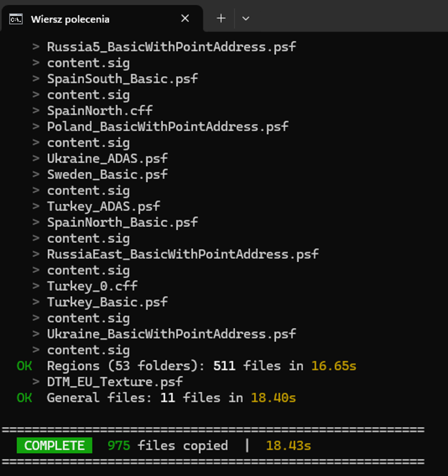Click the green COMPLETE status badge

pyautogui.click(x=54, y=445)
